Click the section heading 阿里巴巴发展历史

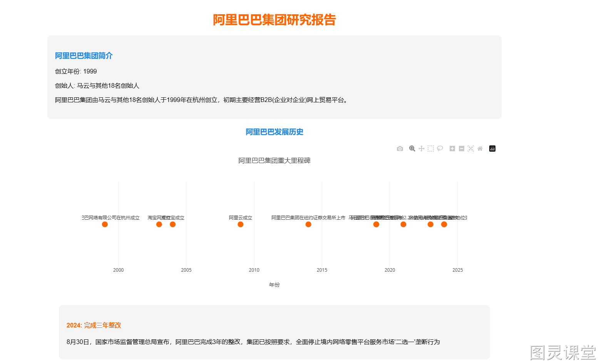(x=274, y=132)
